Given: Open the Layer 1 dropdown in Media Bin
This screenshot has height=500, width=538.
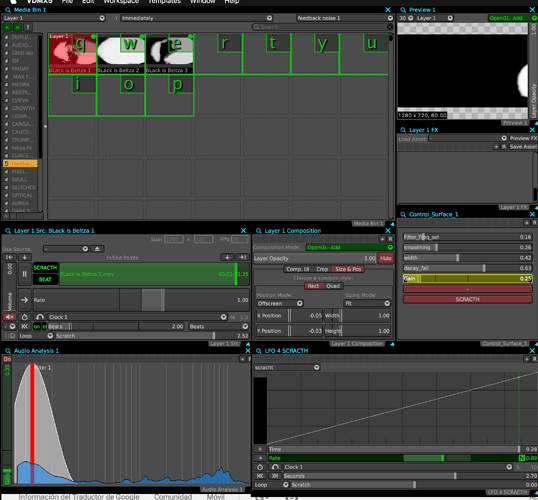Looking at the screenshot, I should pos(54,18).
